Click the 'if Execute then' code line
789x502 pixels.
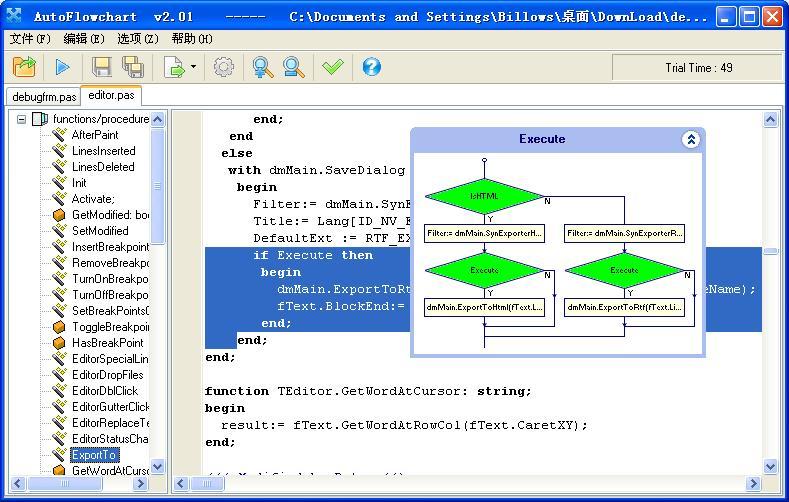(313, 256)
